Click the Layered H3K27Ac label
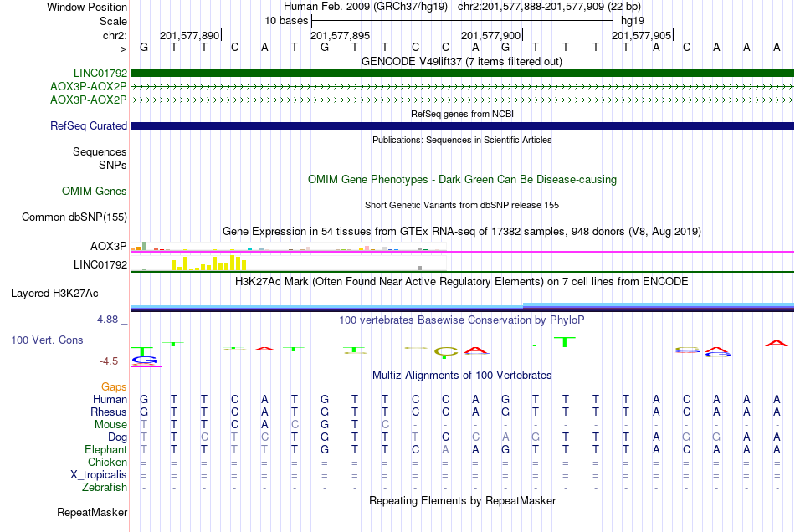Screen dimensions: 795x532 [x=54, y=294]
